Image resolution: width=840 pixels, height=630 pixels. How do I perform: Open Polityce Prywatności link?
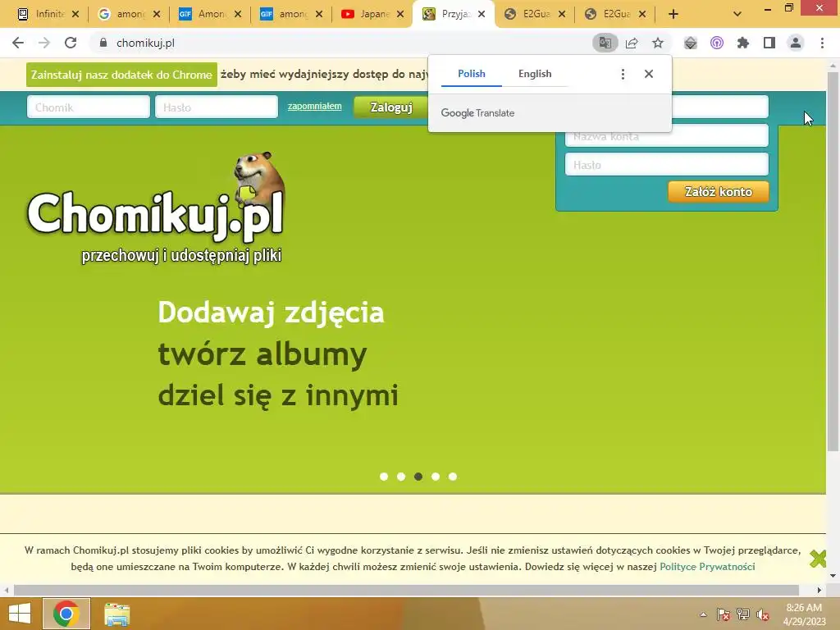[707, 566]
